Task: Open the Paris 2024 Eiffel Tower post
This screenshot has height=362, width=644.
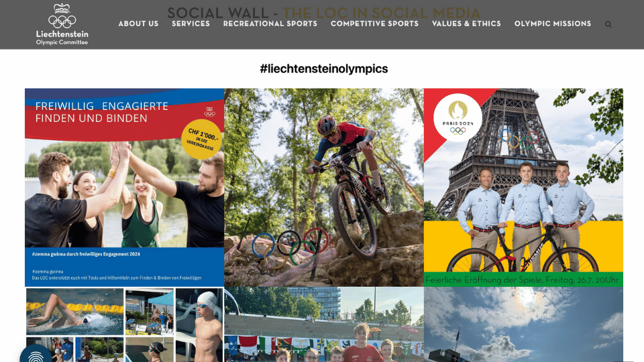Action: tap(523, 188)
